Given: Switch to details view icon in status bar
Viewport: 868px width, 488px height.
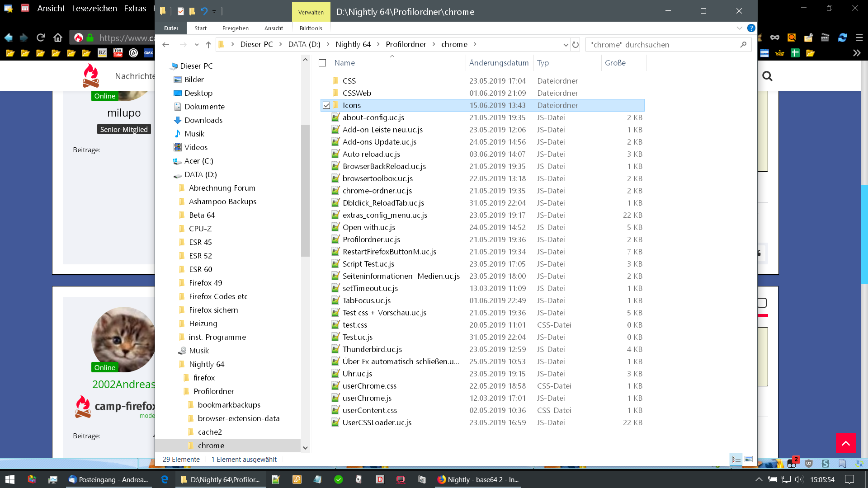Looking at the screenshot, I should tap(736, 460).
